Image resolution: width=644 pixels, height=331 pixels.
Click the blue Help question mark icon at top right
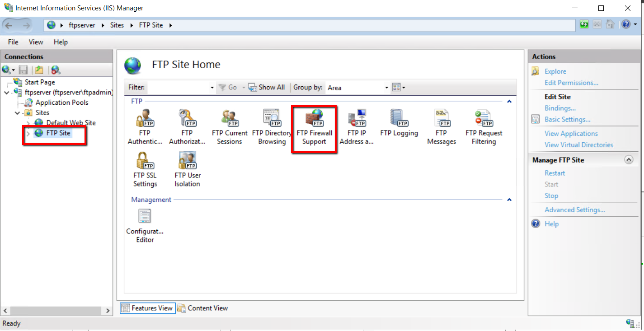click(x=626, y=24)
